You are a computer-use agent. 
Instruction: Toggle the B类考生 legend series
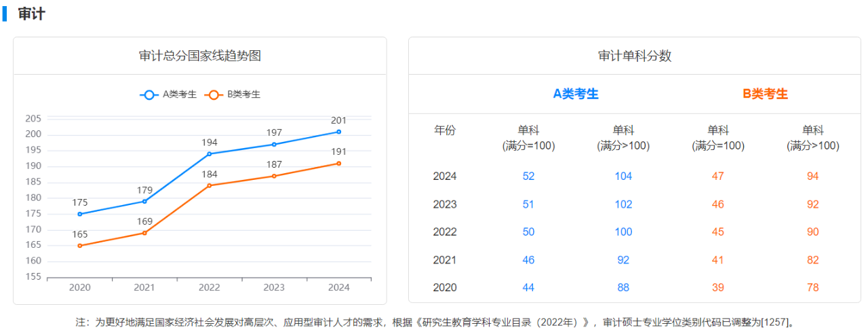point(233,94)
